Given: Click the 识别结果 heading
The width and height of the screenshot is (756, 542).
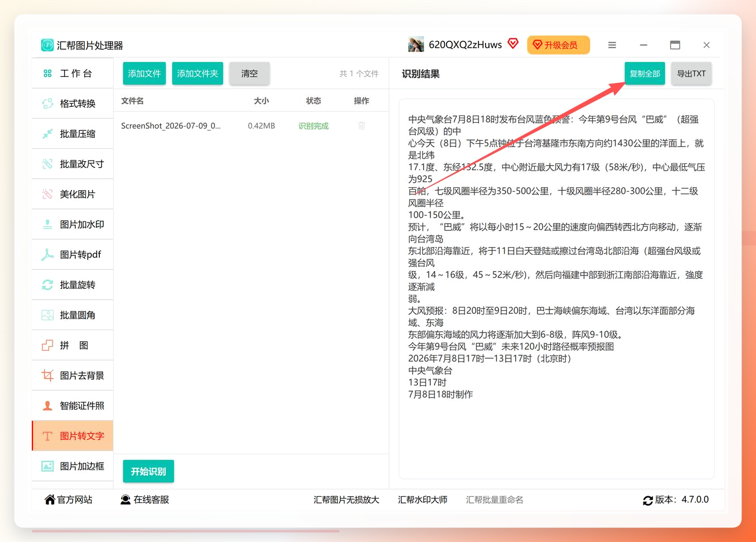Looking at the screenshot, I should 420,74.
